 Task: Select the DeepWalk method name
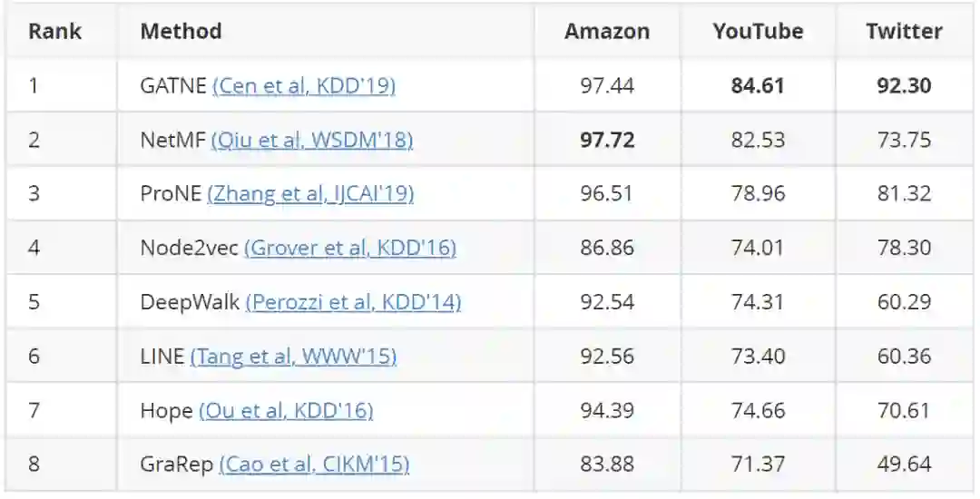[190, 302]
